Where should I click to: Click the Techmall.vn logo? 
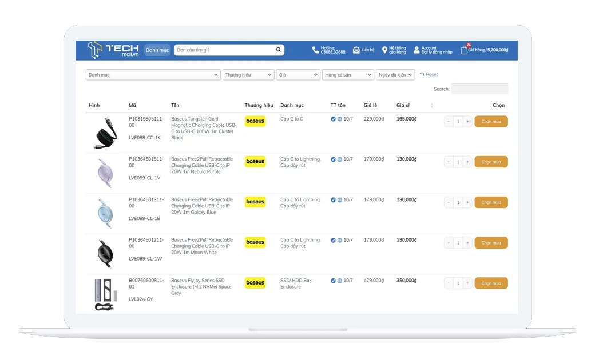coord(113,50)
